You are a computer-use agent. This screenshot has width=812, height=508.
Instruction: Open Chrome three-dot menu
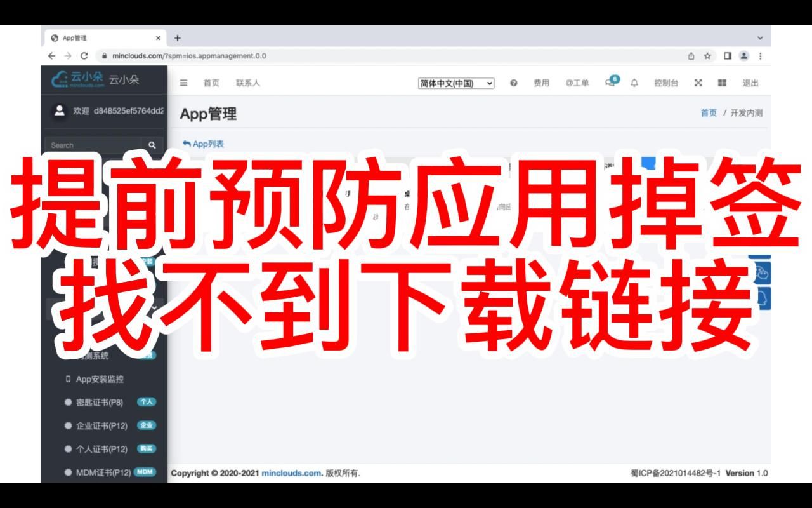click(761, 56)
